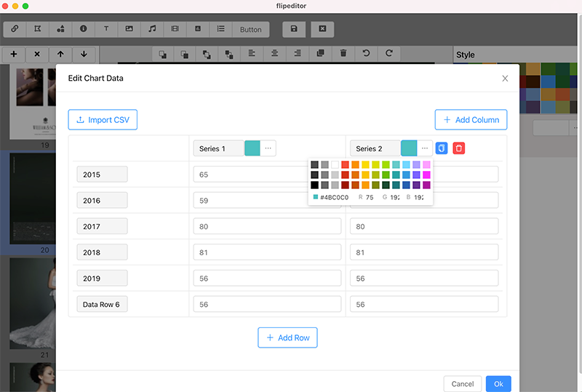
Task: Pick the black swatch in palette
Action: click(315, 185)
